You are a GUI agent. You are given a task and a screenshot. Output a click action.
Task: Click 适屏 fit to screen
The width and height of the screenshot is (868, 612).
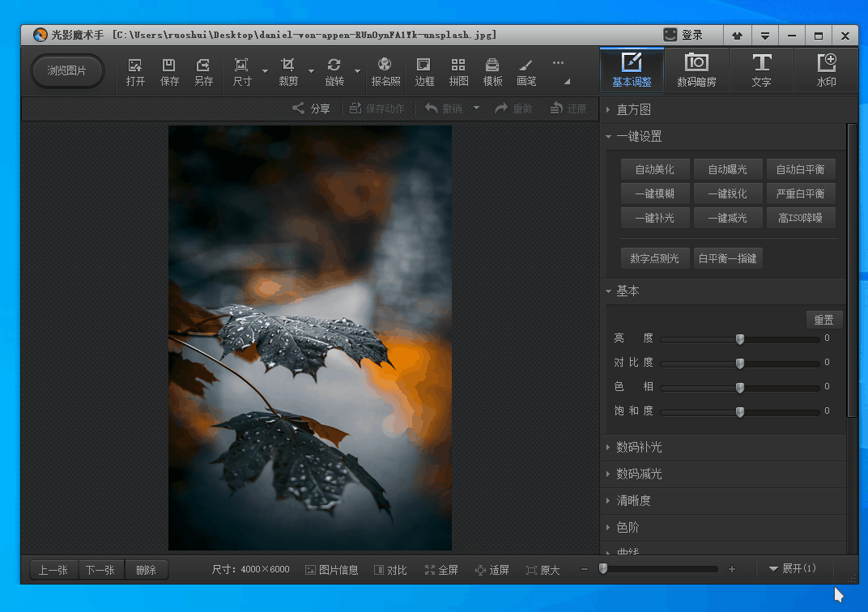[492, 570]
